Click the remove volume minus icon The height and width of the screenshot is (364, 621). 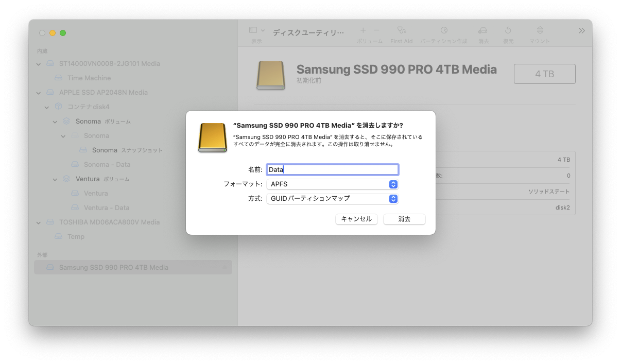tap(376, 30)
